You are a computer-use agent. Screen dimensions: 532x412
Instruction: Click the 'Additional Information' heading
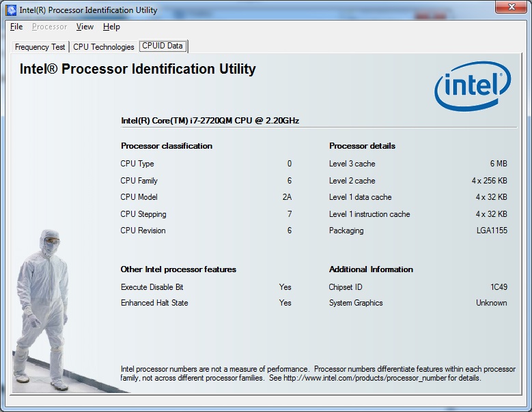371,269
